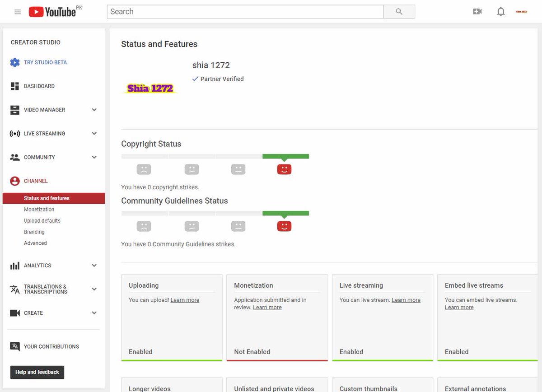Screen dimensions: 542x392
Task: Click saddest gray face under Community Guidelines Status
Action: tap(144, 226)
